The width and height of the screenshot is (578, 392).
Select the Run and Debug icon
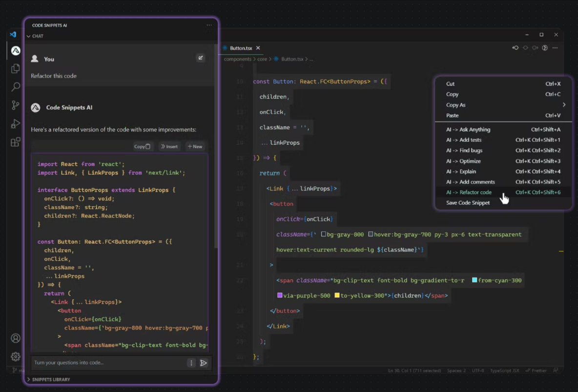point(15,124)
